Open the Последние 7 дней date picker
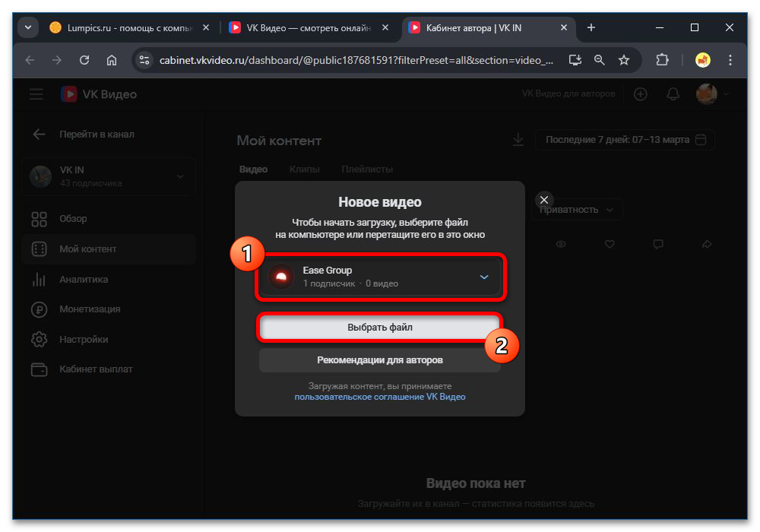The height and width of the screenshot is (532, 760). coord(625,140)
